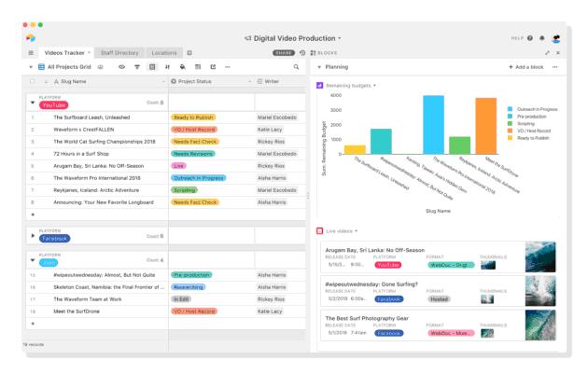Open the Blocks panel button

[x=324, y=53]
